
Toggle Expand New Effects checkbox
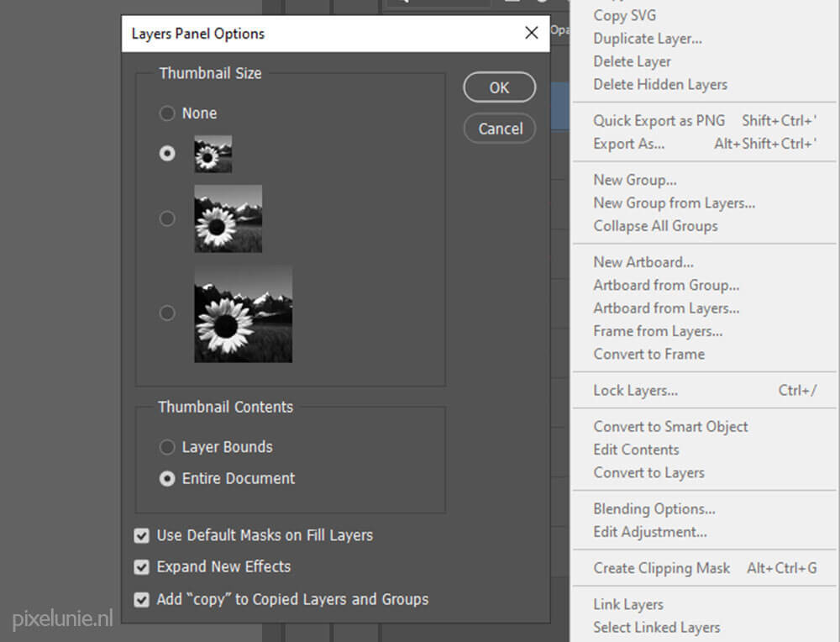click(141, 567)
